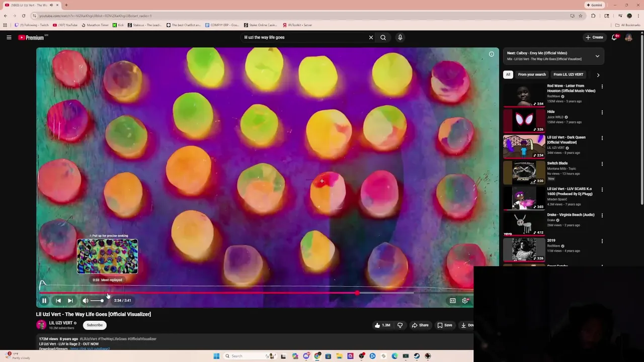Open options for Drake Virginia Beach
644x362 pixels.
pyautogui.click(x=602, y=215)
